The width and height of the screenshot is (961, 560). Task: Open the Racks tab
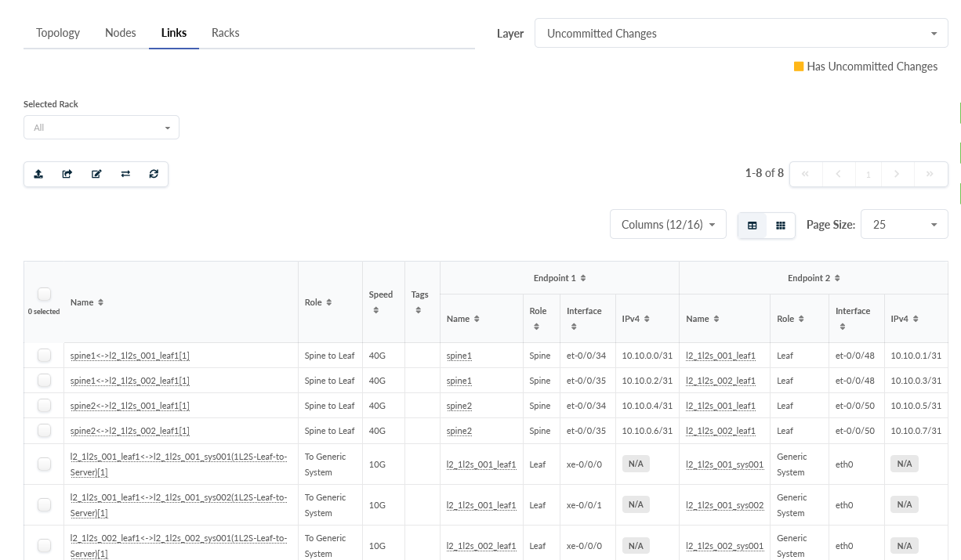click(x=225, y=33)
